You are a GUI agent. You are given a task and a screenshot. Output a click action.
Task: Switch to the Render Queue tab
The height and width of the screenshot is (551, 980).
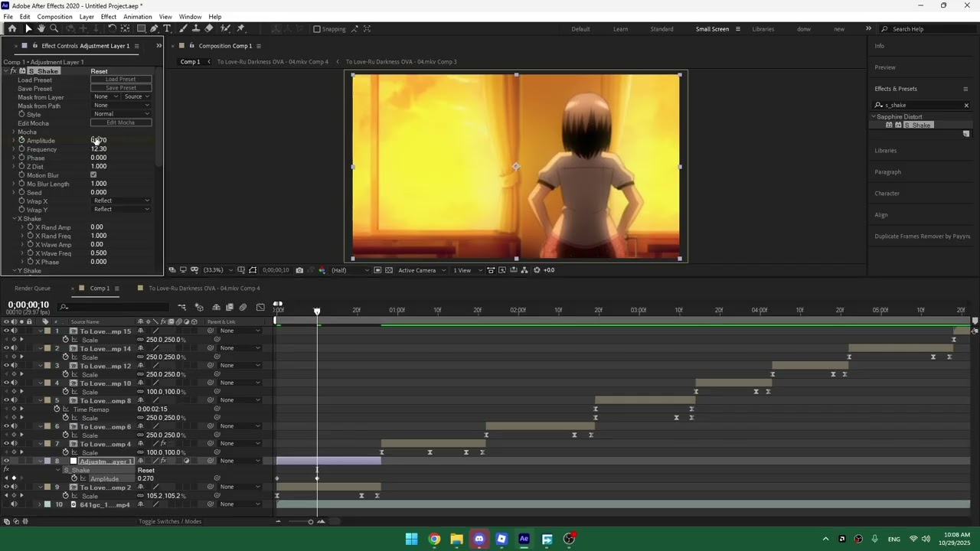(x=32, y=289)
